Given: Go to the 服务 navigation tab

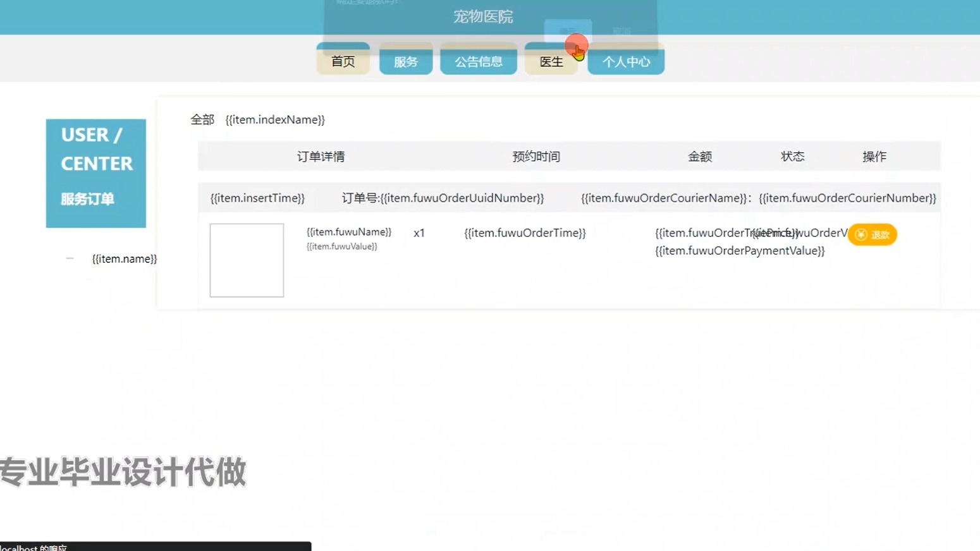Looking at the screenshot, I should 406,61.
